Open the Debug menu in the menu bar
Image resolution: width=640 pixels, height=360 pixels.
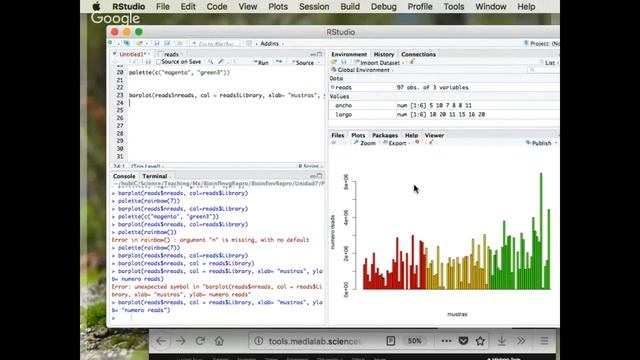(x=383, y=7)
